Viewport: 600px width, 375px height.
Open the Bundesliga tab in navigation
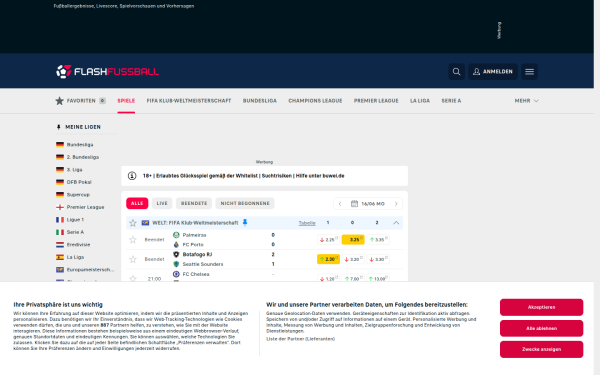[x=259, y=101]
